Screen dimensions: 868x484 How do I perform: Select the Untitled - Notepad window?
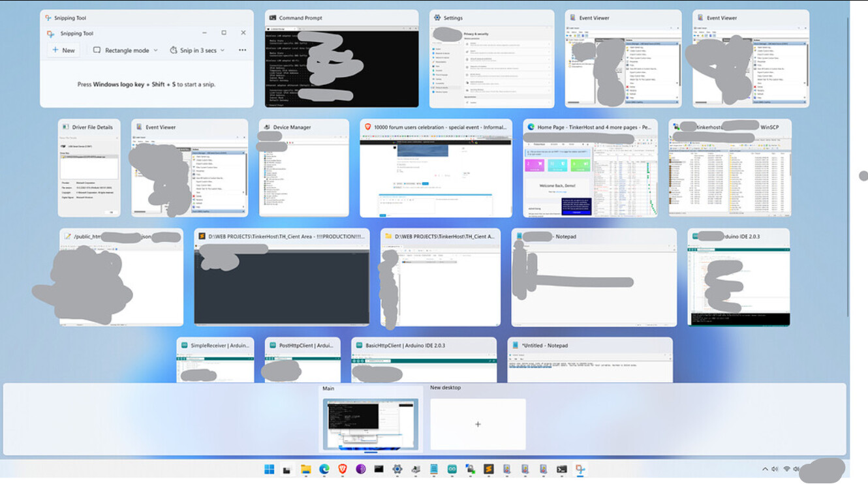point(590,367)
